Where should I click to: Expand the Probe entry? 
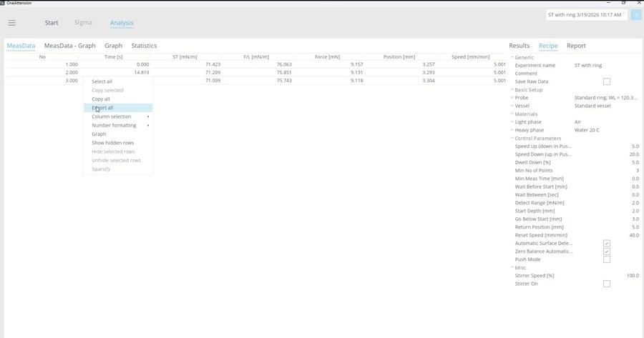click(x=512, y=98)
